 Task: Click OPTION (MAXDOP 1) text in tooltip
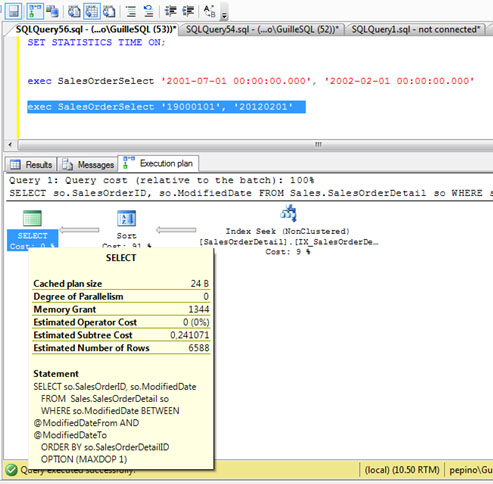coord(84,459)
